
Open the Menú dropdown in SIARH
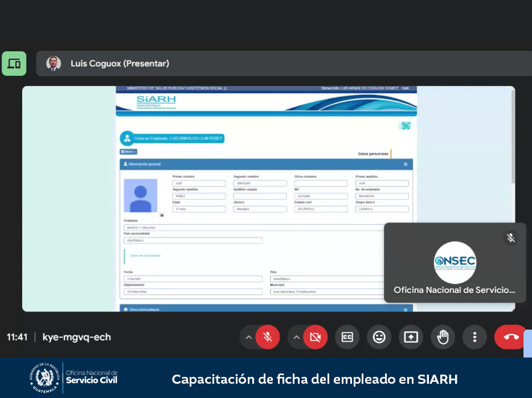[128, 152]
